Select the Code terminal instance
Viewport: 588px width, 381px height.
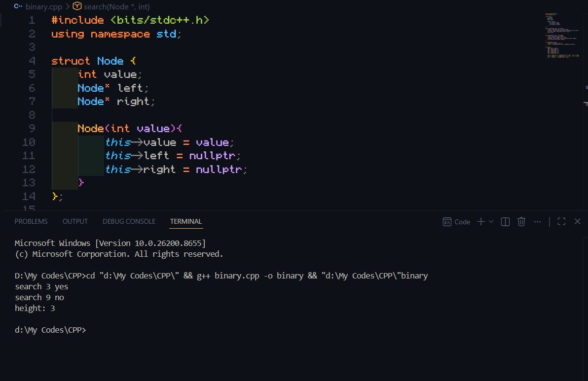[456, 222]
